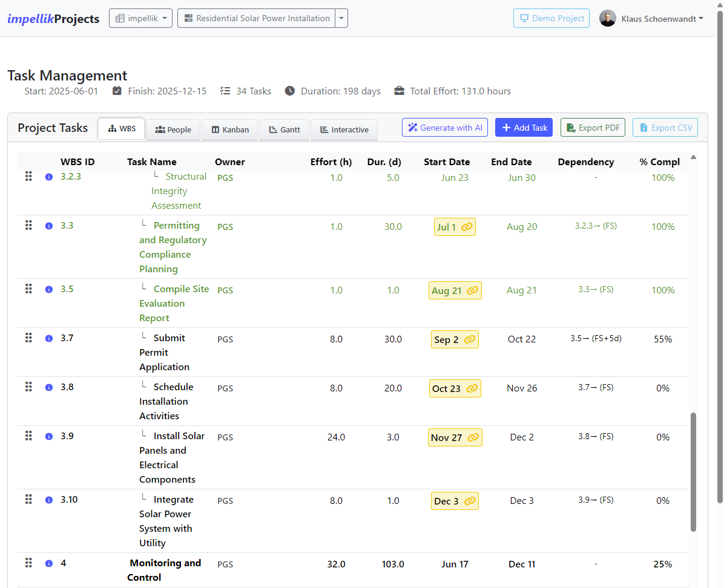Click the Dependency column header
The image size is (724, 588).
pos(586,162)
